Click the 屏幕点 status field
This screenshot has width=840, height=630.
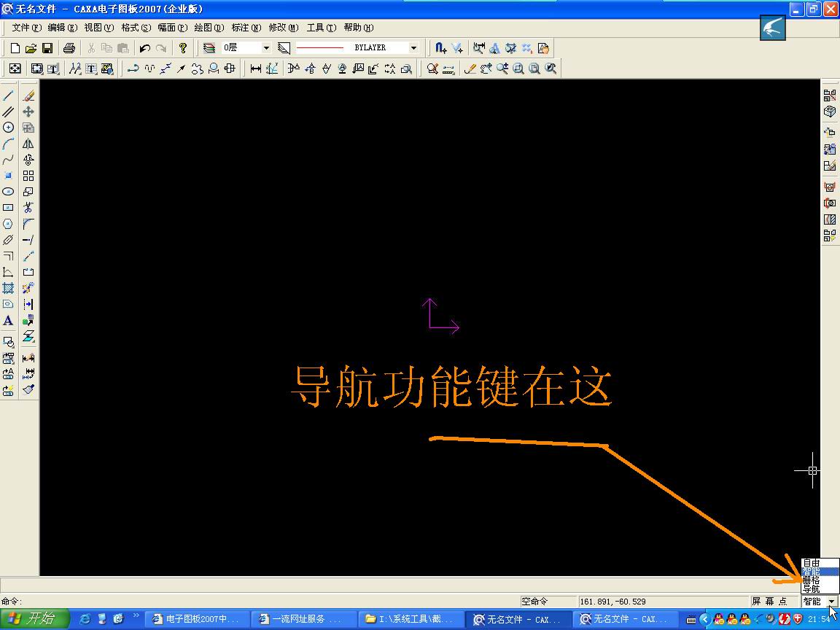pos(774,602)
